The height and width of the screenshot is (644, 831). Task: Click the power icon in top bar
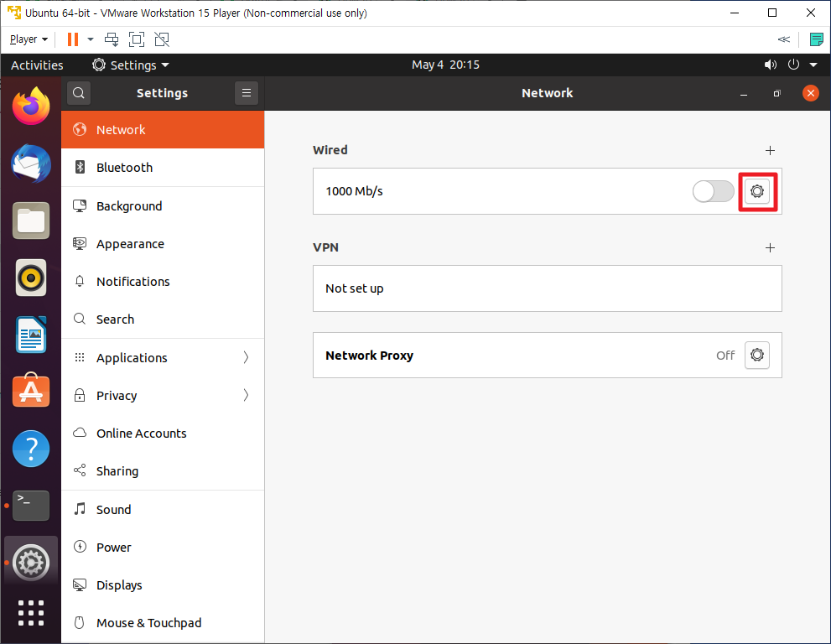tap(793, 65)
